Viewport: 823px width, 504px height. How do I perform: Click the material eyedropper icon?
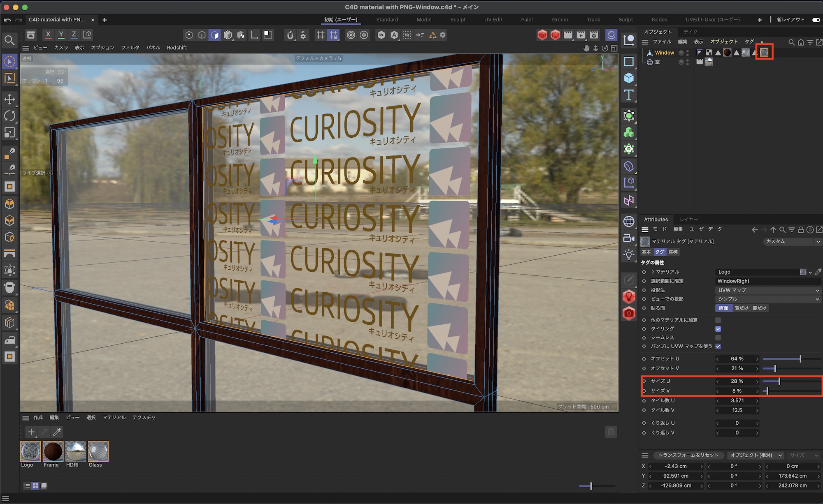57,432
